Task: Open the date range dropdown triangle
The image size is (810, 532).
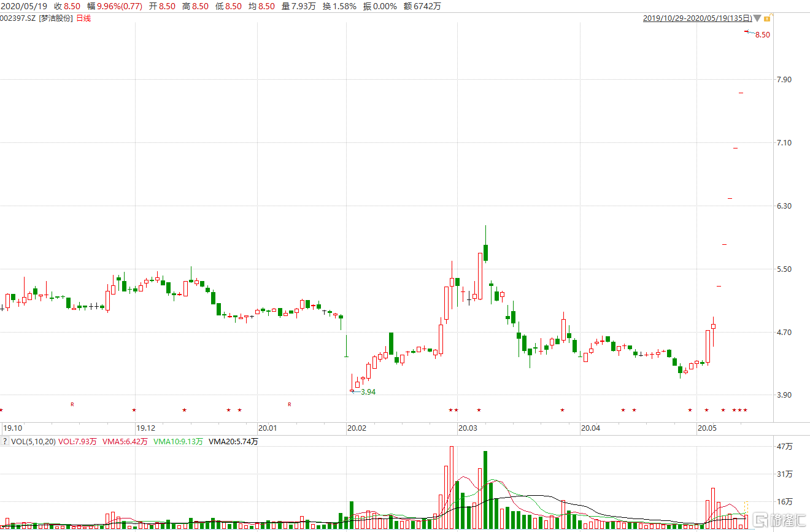Action: [x=757, y=18]
